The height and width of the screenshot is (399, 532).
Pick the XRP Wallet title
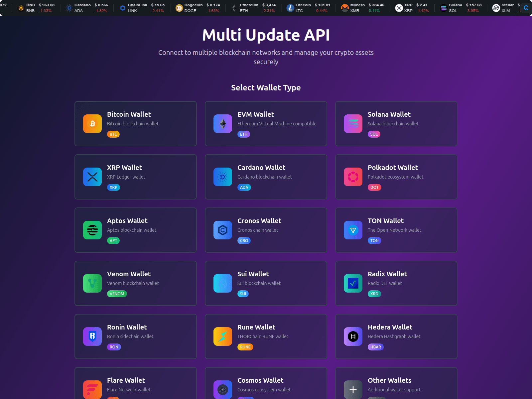124,168
